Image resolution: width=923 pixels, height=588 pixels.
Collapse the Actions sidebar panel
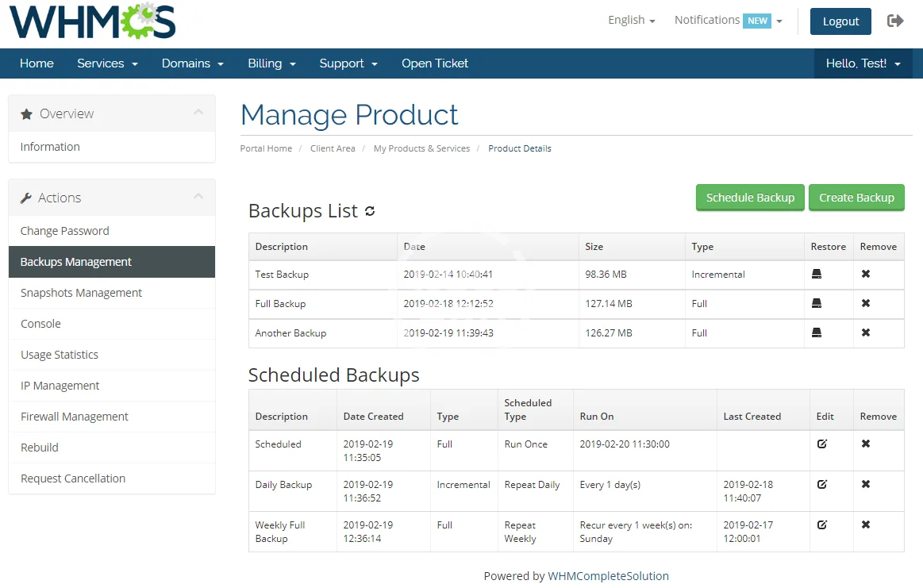tap(198, 197)
